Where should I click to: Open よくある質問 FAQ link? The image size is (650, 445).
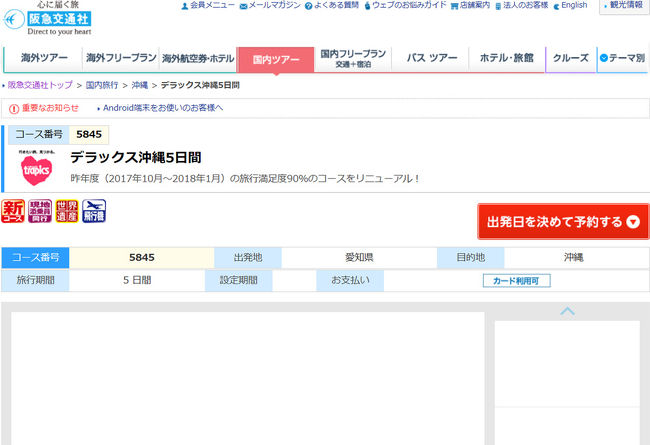click(332, 5)
